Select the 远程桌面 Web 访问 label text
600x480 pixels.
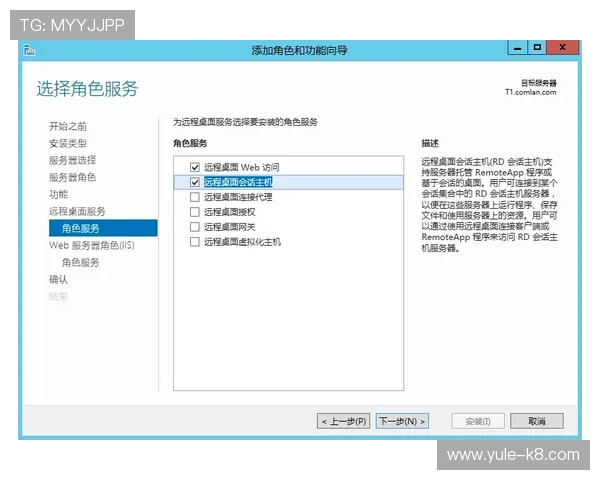[241, 167]
